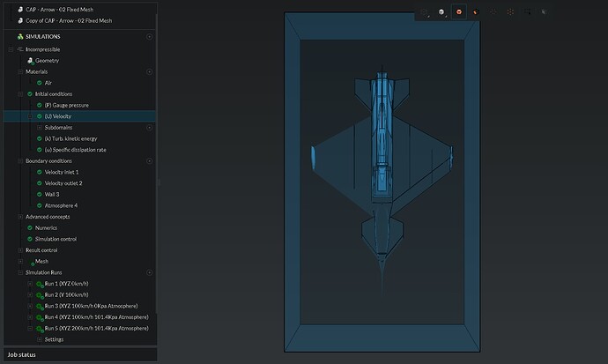This screenshot has height=364, width=608.
Task: Select Copy of CAP - Arrow - 02 Fixed Mesh
Action: coord(69,20)
